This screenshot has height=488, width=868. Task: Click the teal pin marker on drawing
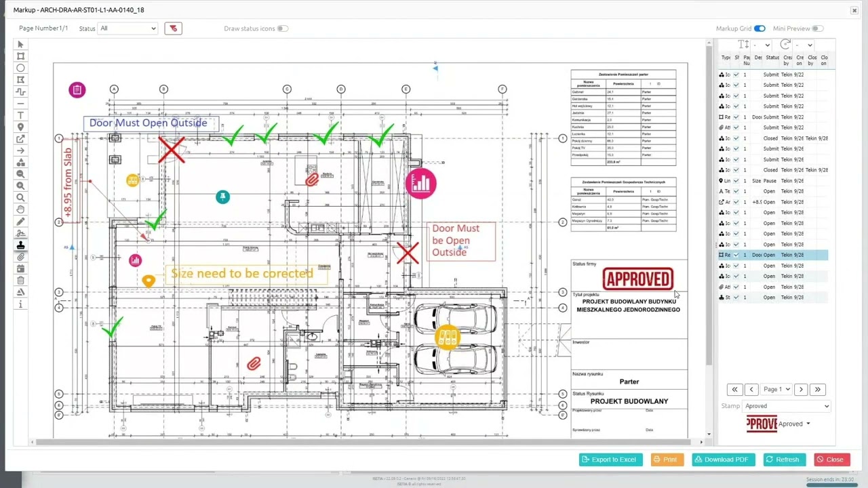(x=222, y=197)
